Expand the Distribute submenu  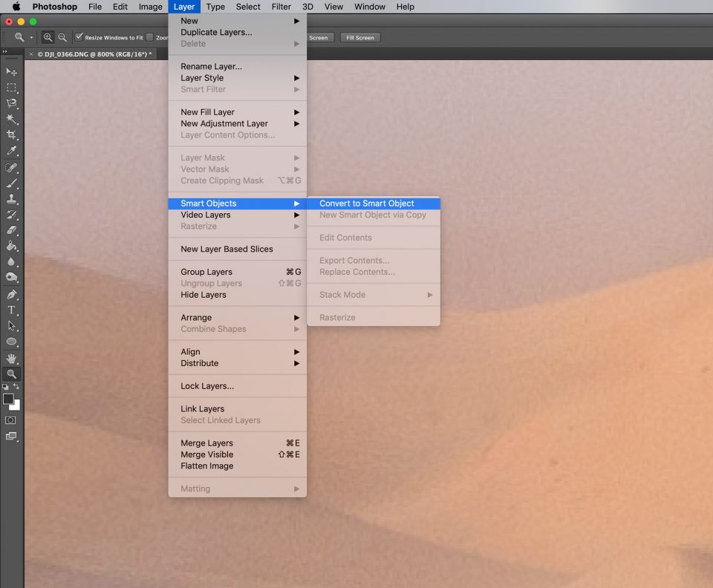[x=238, y=363]
